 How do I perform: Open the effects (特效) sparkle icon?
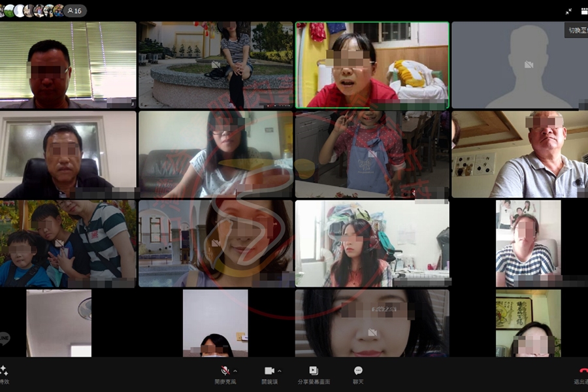pos(3,371)
